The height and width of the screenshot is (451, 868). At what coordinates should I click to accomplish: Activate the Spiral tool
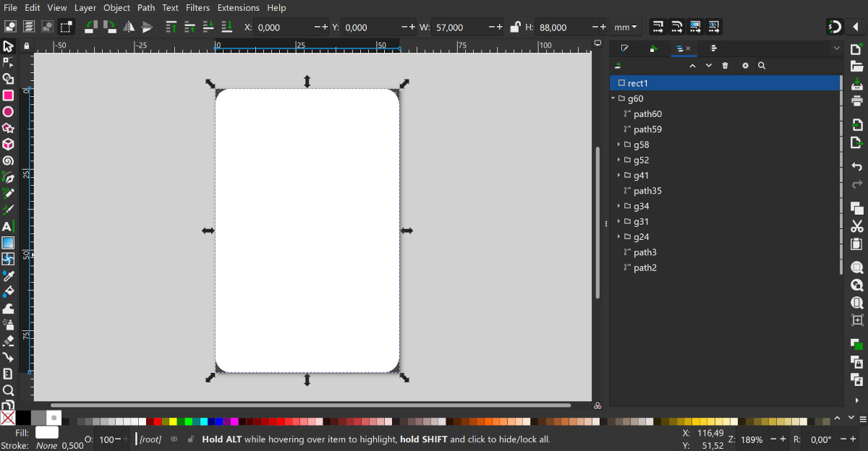point(8,160)
